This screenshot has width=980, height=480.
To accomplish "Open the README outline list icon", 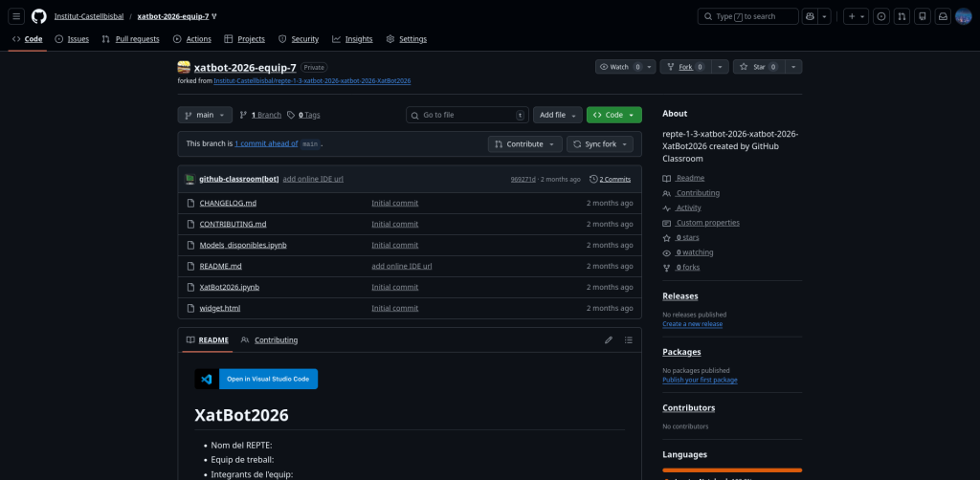I will [629, 339].
